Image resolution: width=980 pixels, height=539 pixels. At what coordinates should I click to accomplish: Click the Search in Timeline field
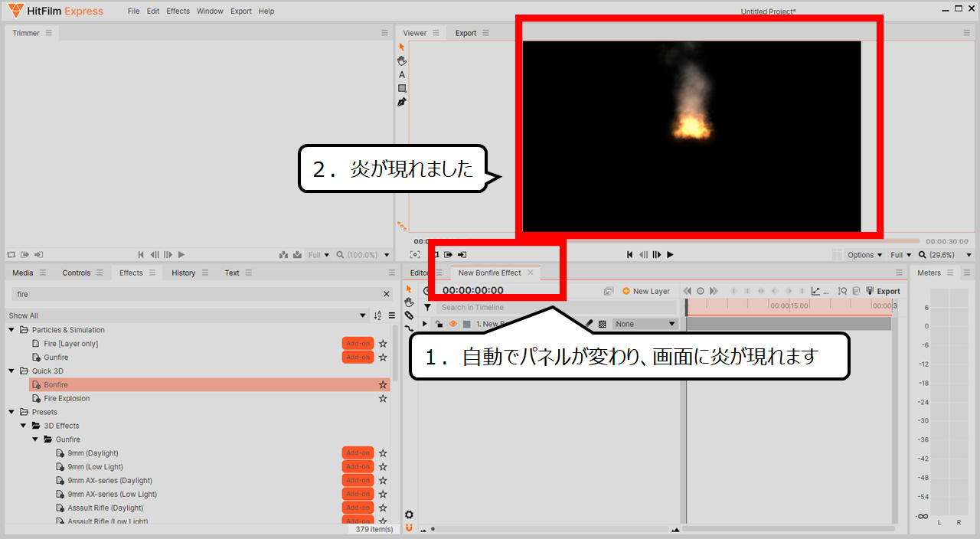tap(557, 307)
